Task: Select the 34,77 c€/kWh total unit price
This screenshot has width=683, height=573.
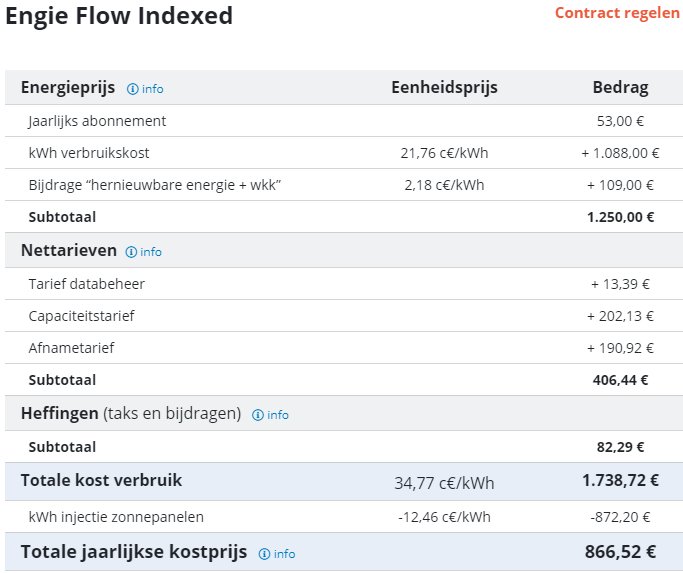Action: coord(444,483)
